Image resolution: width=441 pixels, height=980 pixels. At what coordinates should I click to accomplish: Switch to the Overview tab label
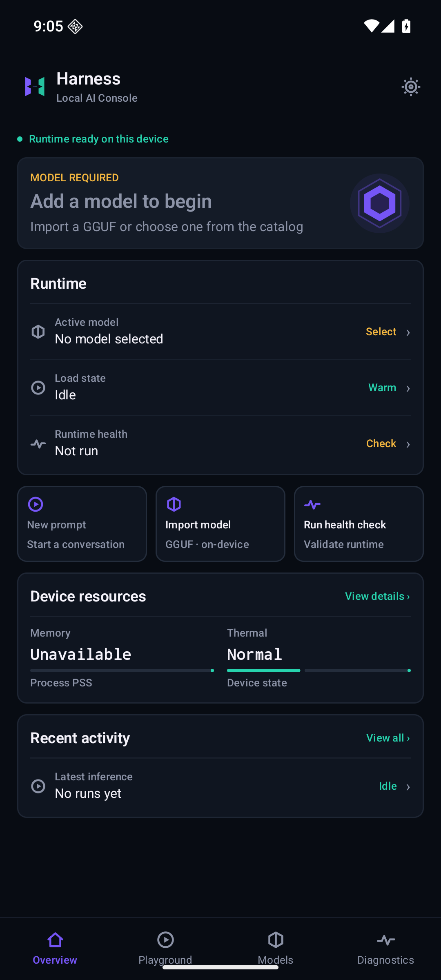55,960
